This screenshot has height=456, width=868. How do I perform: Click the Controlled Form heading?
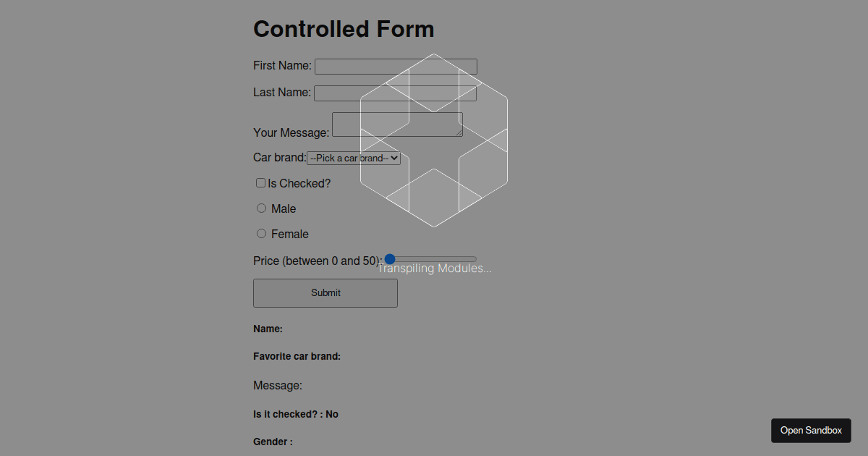click(344, 29)
